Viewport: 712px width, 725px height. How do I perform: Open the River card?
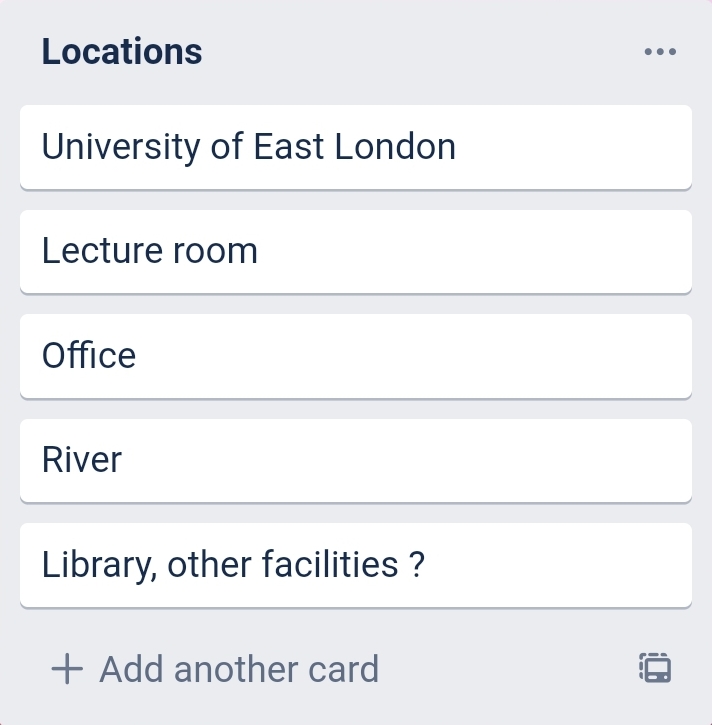coord(355,460)
